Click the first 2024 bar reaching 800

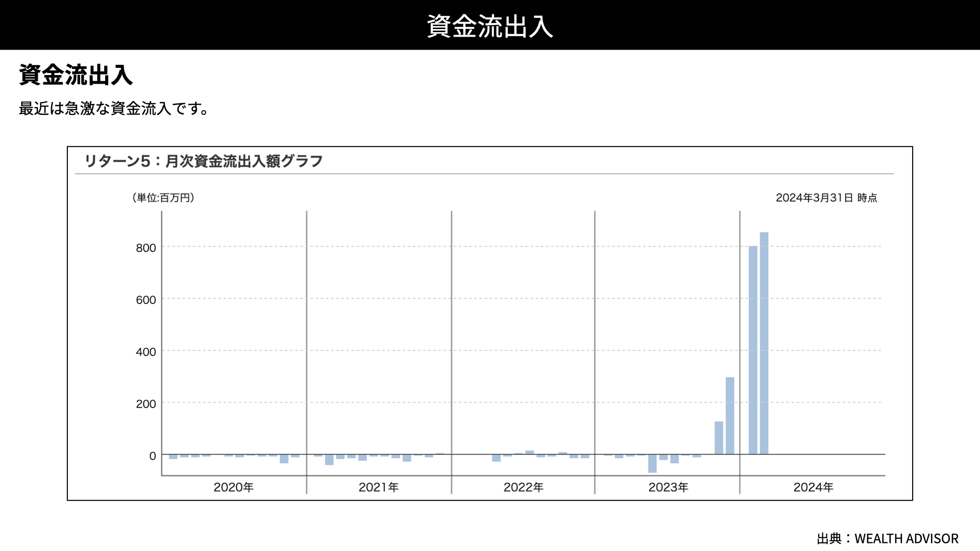tap(753, 350)
